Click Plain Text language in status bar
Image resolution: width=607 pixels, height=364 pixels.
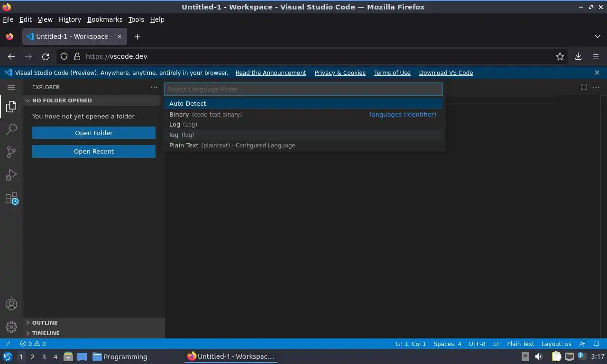tap(520, 344)
